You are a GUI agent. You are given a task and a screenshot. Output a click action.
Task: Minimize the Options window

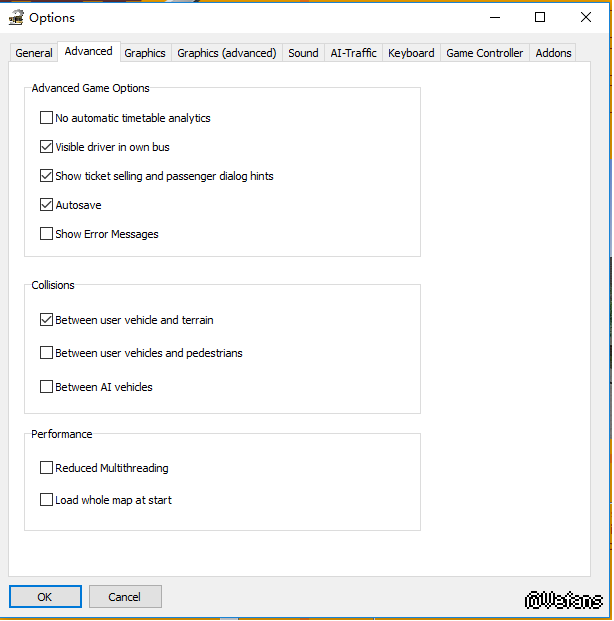pos(495,17)
